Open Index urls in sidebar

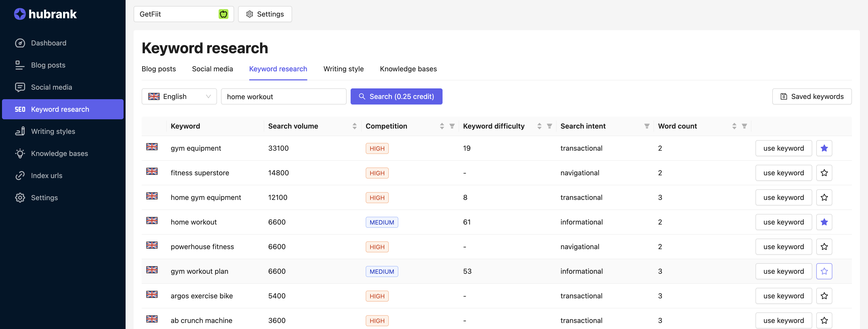pyautogui.click(x=46, y=175)
